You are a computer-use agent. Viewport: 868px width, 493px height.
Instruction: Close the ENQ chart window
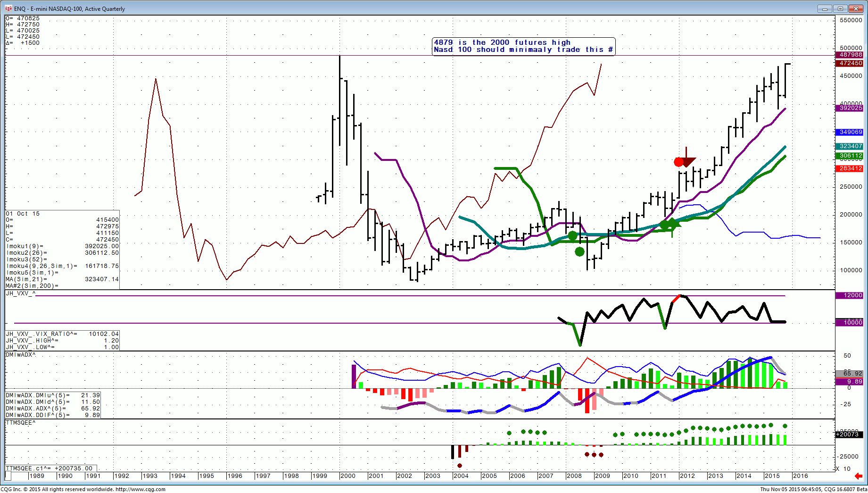(856, 8)
